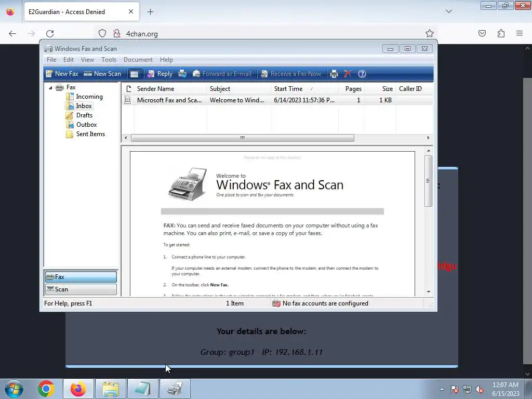Open the Firefox hamburger menu
Image resolution: width=532 pixels, height=399 pixels.
coord(520,34)
